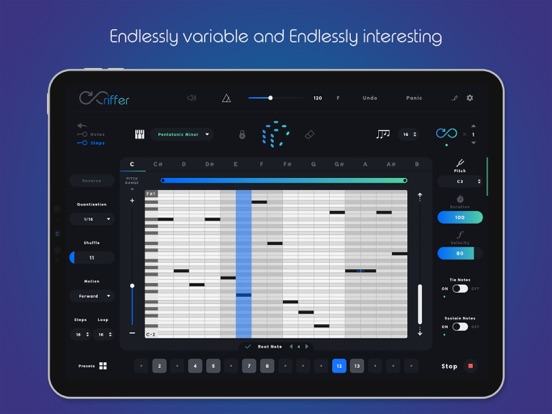552x414 pixels.
Task: Click the Duration clock icon
Action: click(460, 199)
